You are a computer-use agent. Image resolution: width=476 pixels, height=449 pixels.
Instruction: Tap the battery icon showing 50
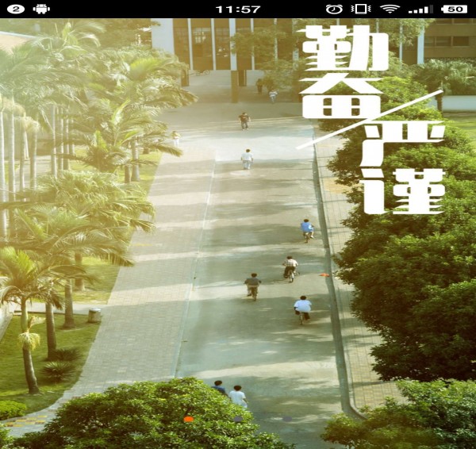coord(454,9)
